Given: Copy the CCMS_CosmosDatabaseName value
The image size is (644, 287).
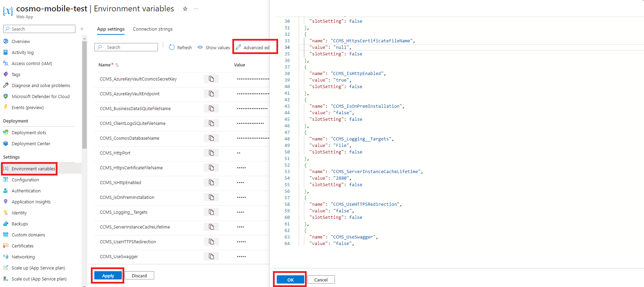Looking at the screenshot, I should point(211,138).
